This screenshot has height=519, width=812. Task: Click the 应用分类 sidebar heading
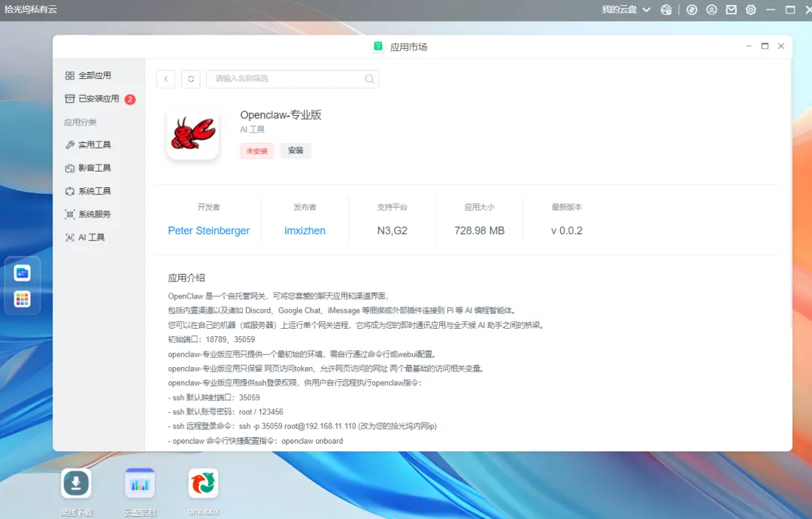pos(80,123)
